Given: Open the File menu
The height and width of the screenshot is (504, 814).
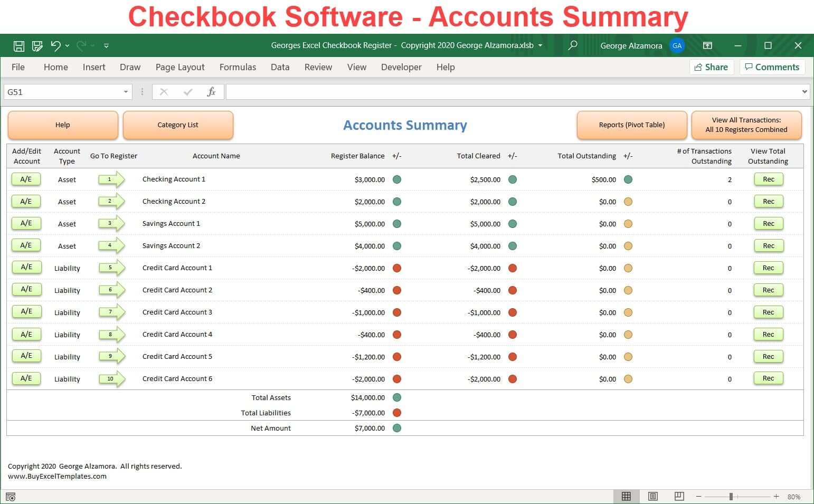Looking at the screenshot, I should pos(18,67).
